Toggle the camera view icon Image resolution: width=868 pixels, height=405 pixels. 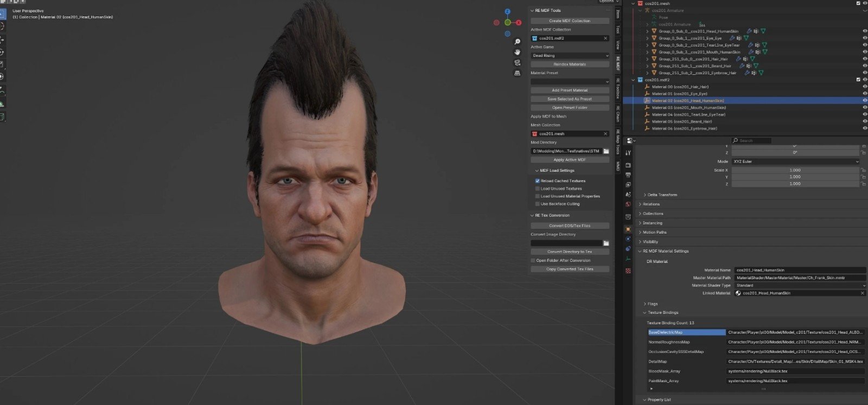tap(518, 62)
